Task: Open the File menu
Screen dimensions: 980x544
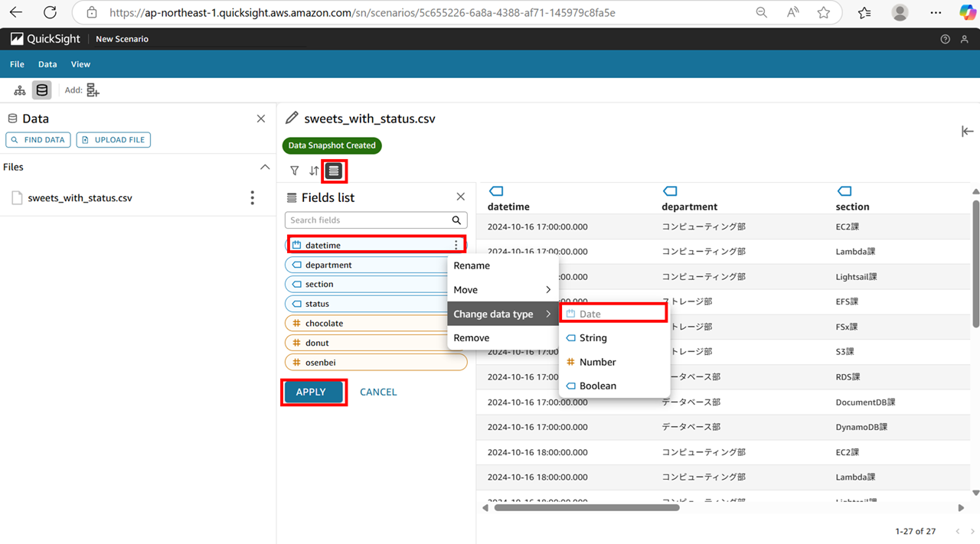Action: click(x=17, y=64)
